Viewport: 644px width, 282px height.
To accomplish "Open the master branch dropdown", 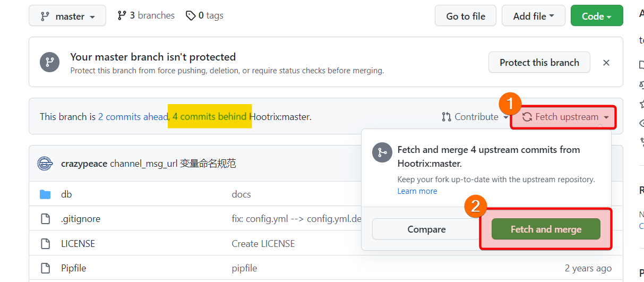I will 67,16.
